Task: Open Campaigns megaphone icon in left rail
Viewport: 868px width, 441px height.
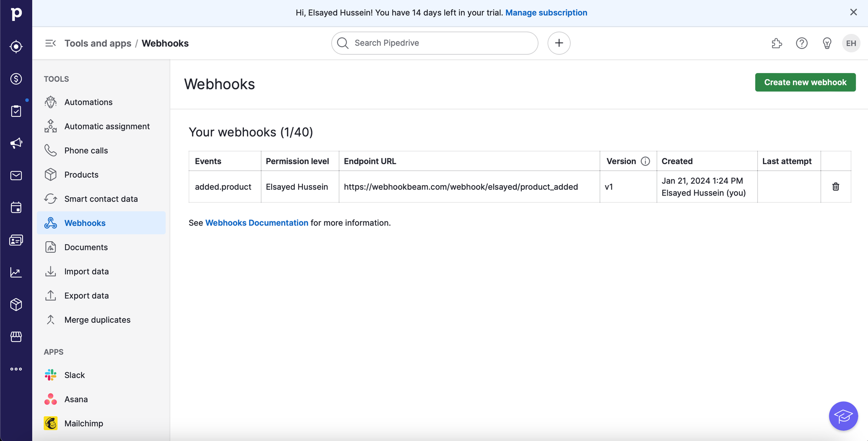Action: tap(16, 143)
